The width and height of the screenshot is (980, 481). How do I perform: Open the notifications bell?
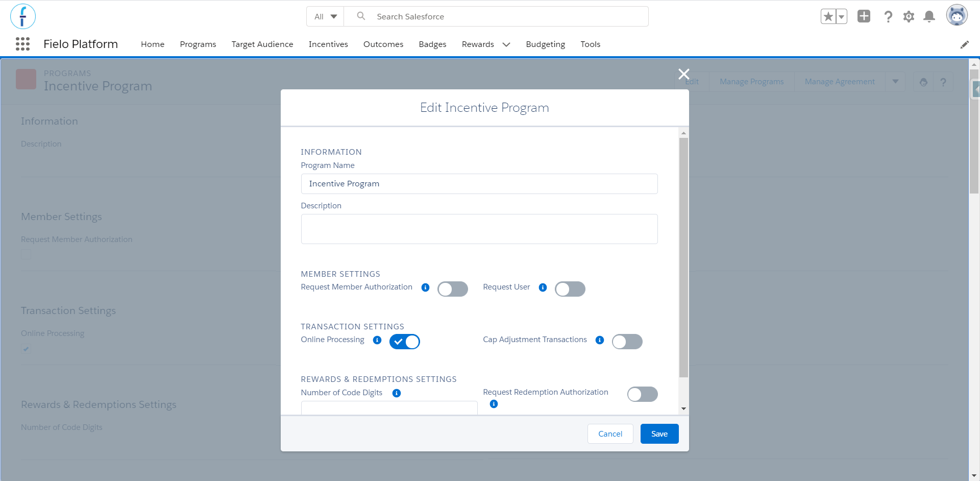pos(929,16)
